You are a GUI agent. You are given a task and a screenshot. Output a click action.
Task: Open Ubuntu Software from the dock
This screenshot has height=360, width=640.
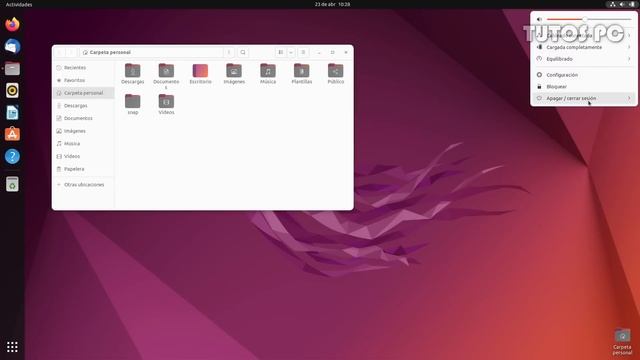(12, 134)
